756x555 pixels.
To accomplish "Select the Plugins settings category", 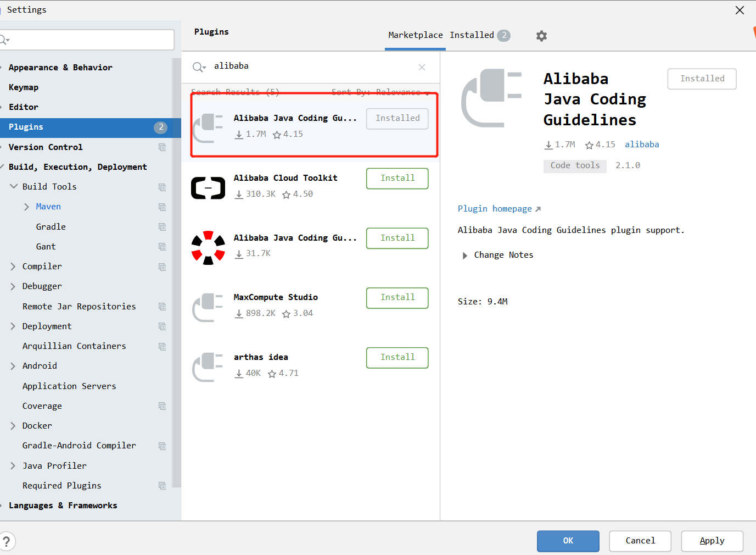I will pyautogui.click(x=91, y=127).
